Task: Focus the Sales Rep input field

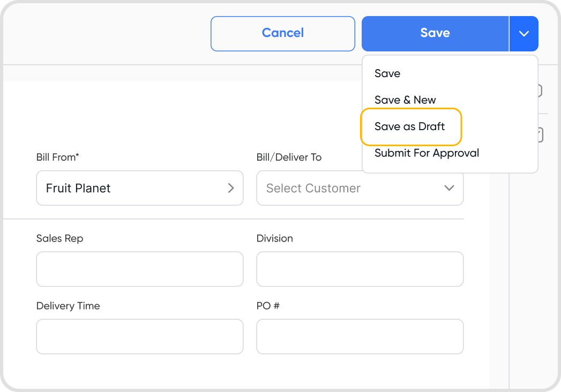Action: pos(139,269)
